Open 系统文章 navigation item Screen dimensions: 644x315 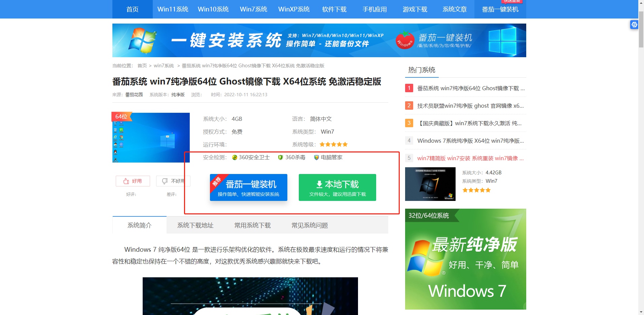pos(455,9)
